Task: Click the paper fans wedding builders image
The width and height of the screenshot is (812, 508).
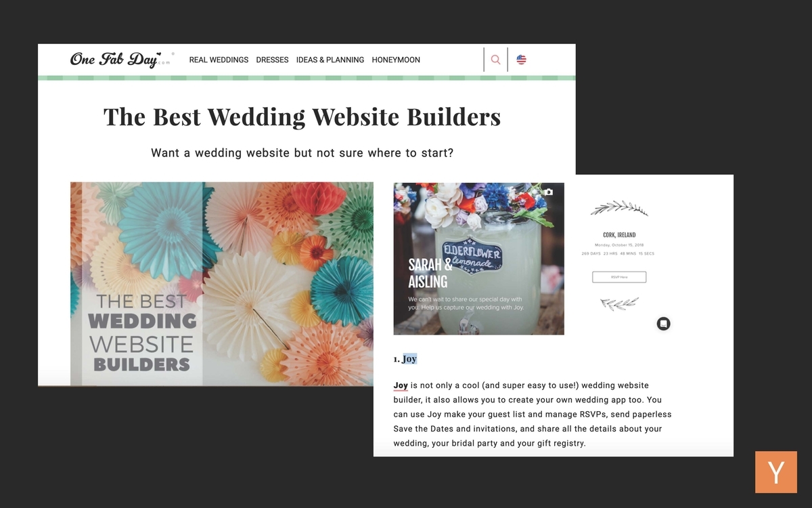Action: point(221,284)
